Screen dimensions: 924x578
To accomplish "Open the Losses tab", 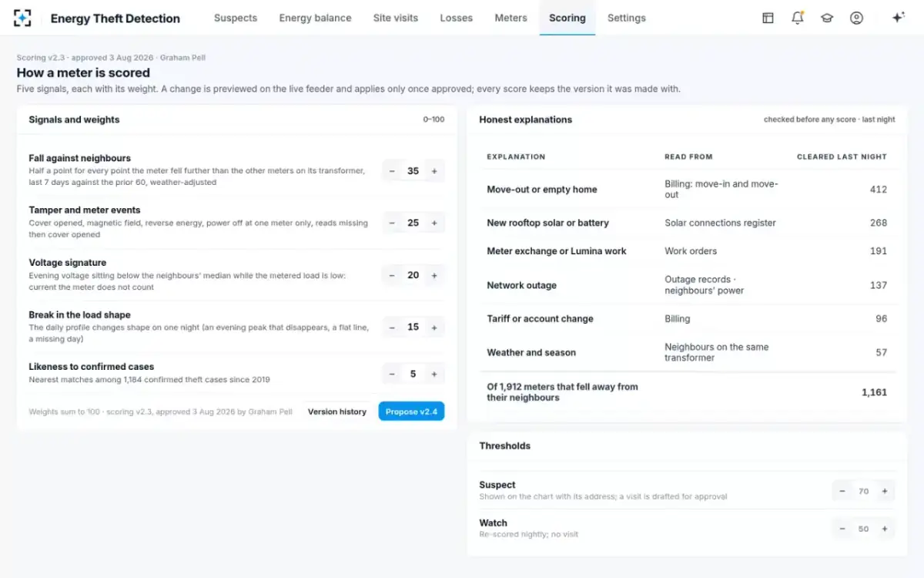I will click(x=457, y=18).
